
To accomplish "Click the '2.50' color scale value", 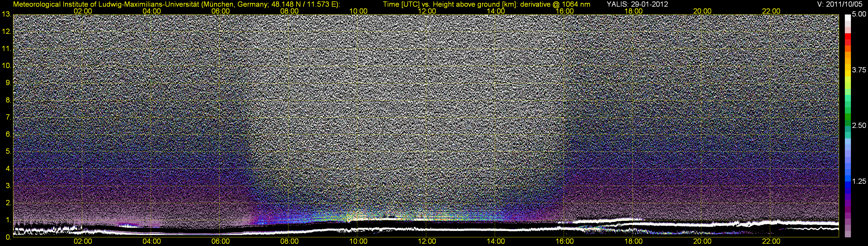I will click(859, 126).
